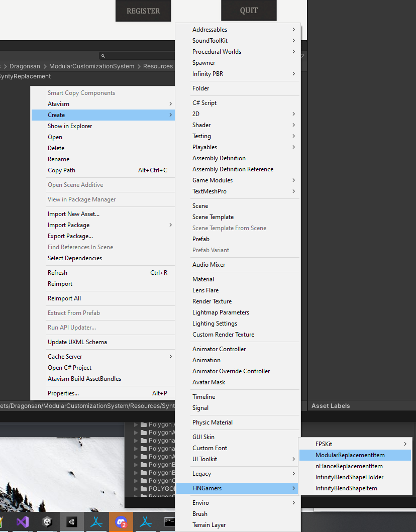Open Visual Studio from the taskbar

pyautogui.click(x=23, y=521)
